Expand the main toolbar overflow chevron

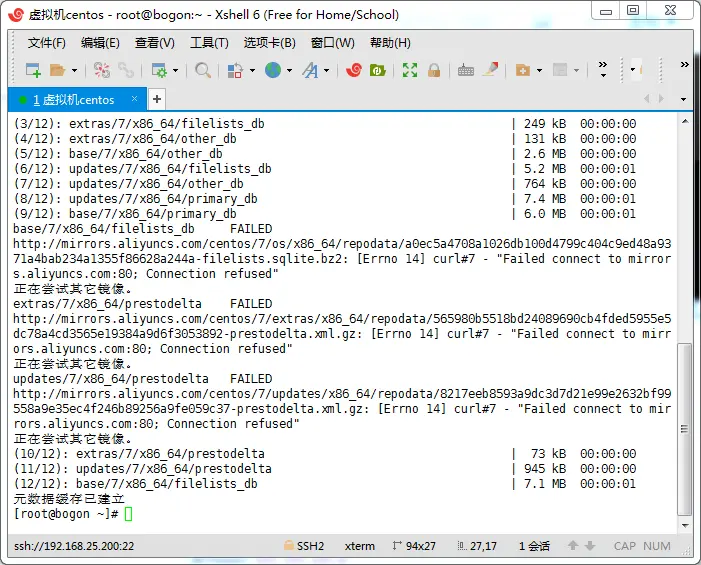coord(603,69)
